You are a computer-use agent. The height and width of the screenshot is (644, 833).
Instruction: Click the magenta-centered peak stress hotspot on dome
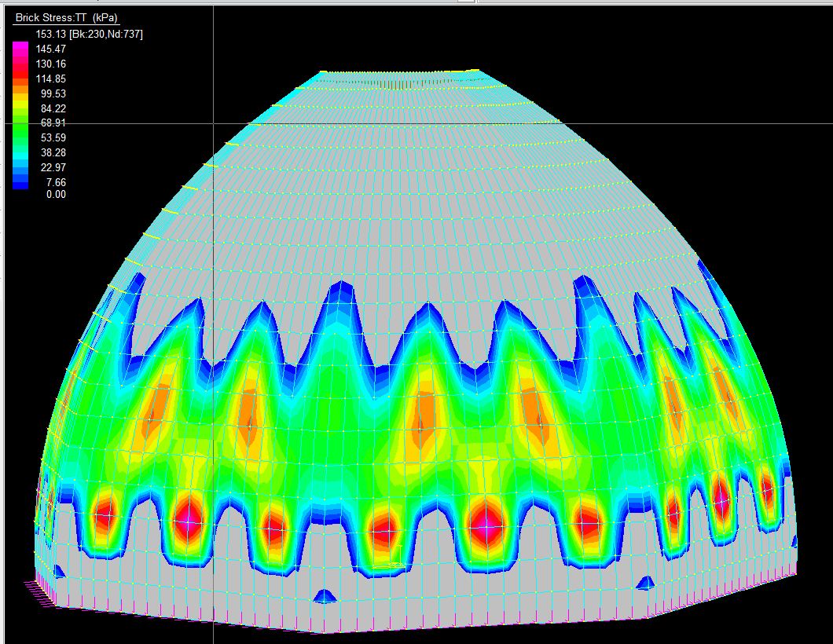[x=486, y=526]
